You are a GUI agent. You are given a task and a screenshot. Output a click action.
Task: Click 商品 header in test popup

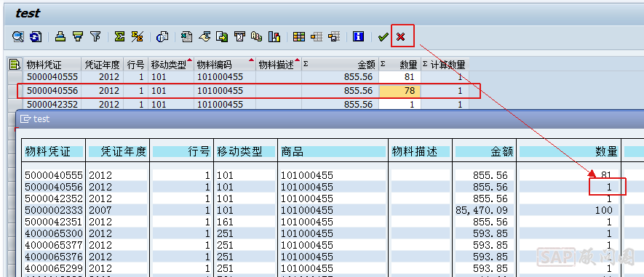333,152
